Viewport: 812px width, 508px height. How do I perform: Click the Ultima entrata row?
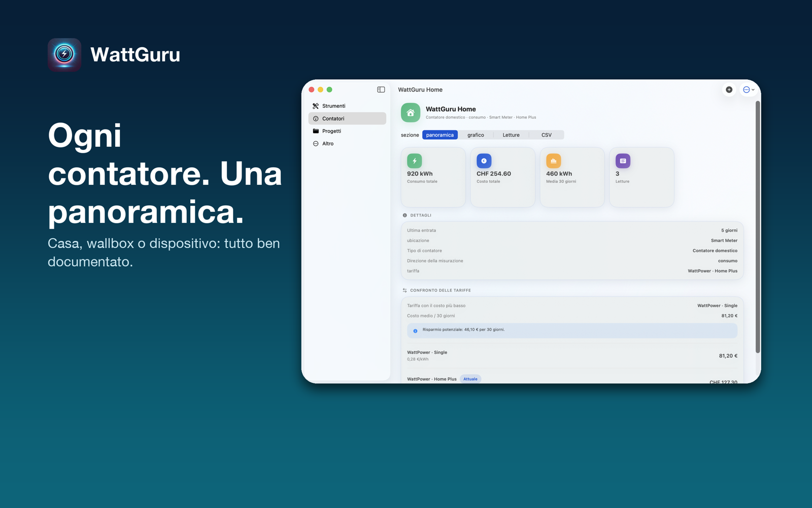coord(572,231)
